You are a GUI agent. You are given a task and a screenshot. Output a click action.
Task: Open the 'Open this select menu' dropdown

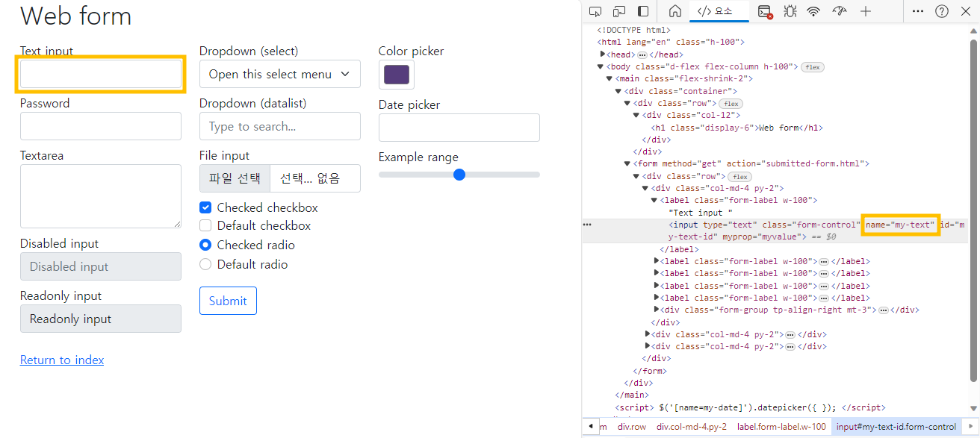[280, 74]
